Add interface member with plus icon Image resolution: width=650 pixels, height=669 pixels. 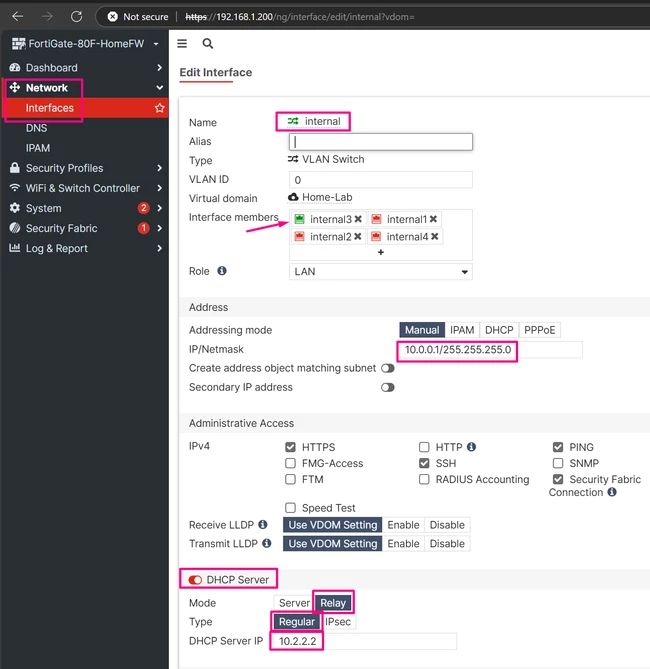pos(381,252)
